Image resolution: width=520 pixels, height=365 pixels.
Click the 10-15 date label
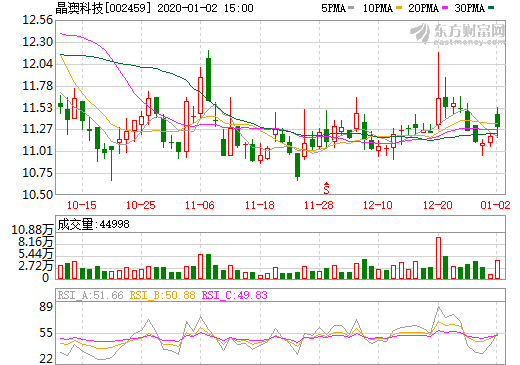click(82, 205)
